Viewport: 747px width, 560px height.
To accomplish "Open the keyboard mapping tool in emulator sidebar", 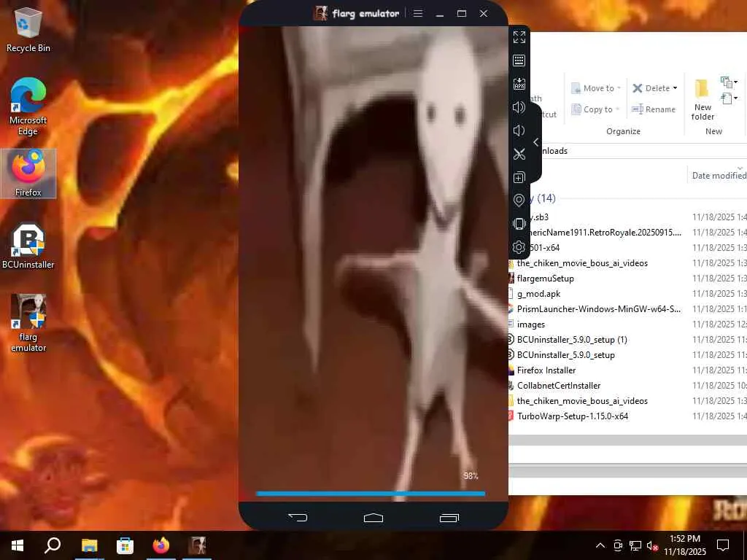I will (519, 61).
